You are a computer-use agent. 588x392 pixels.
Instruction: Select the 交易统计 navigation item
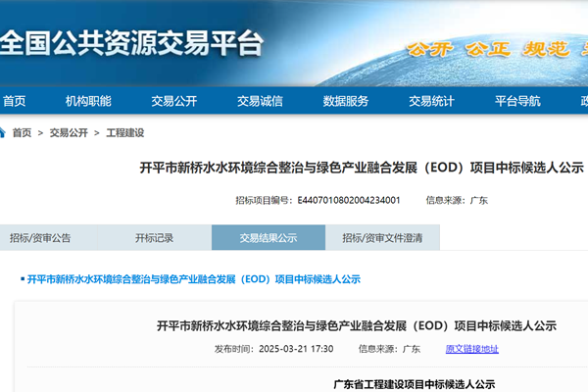(x=431, y=101)
